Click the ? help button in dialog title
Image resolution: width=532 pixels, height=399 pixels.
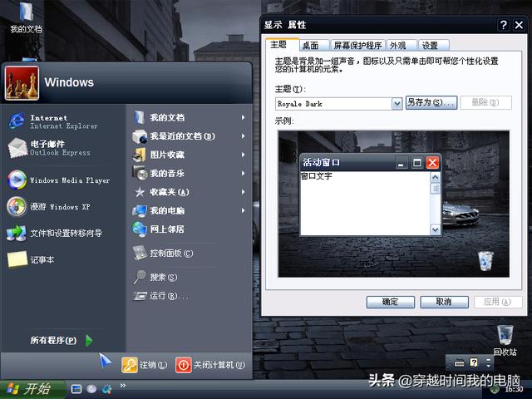click(504, 24)
